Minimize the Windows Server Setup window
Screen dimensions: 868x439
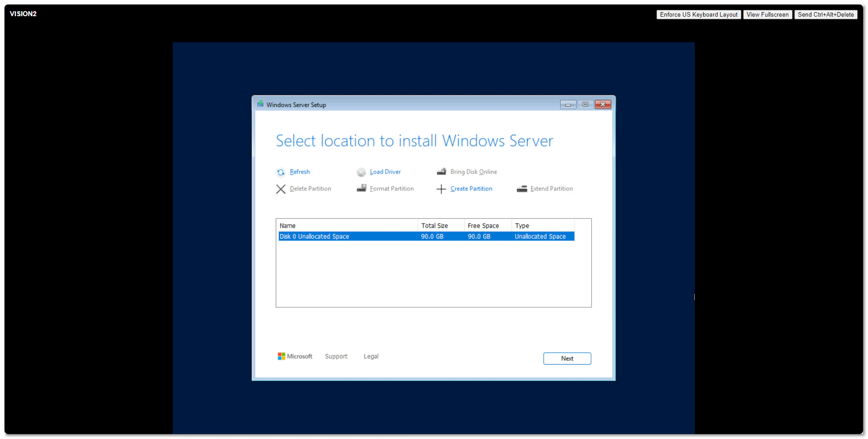coord(568,105)
